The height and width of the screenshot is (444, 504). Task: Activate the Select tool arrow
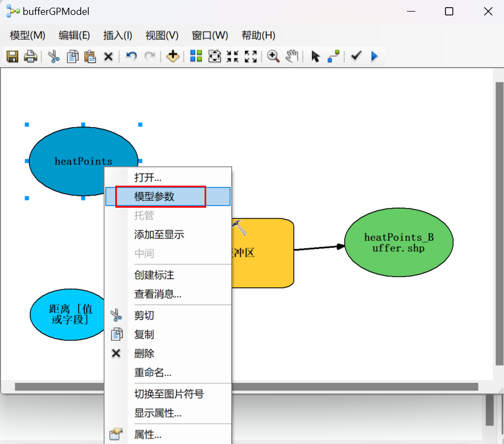(315, 56)
